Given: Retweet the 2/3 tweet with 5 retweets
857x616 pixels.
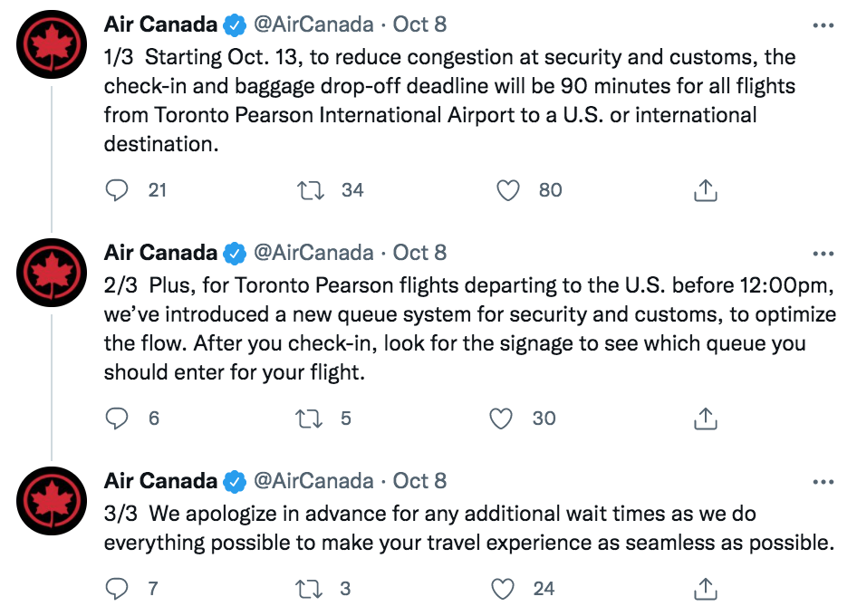Looking at the screenshot, I should coord(309,419).
